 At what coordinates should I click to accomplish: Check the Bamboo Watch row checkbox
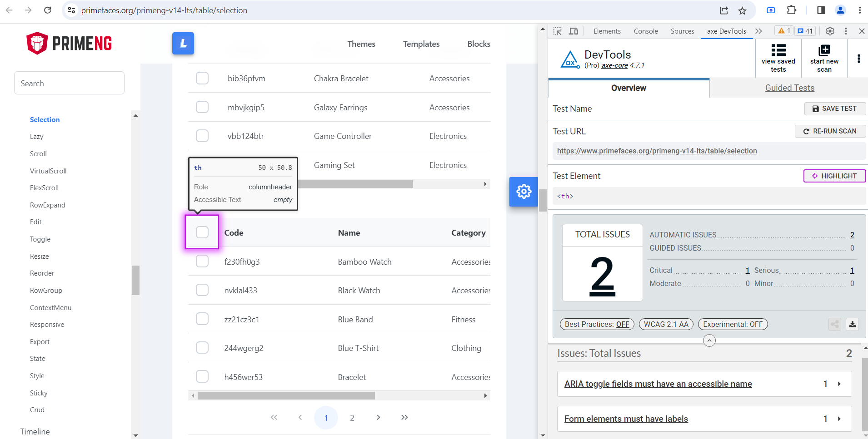tap(202, 261)
